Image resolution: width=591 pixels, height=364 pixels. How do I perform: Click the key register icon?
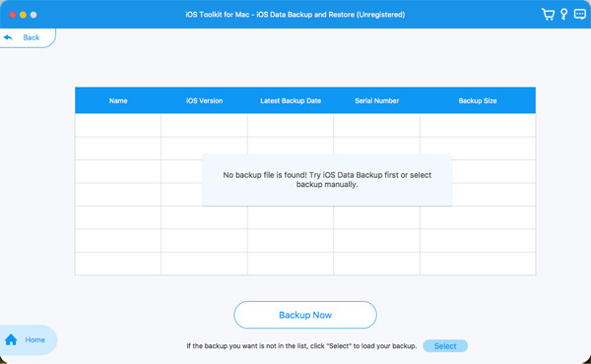[x=563, y=15]
